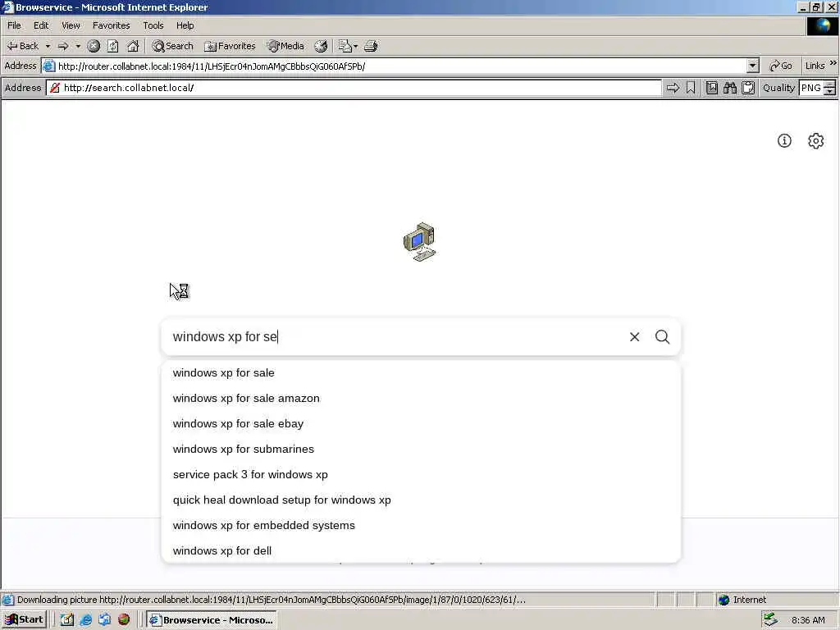840x630 pixels.
Task: Click the clipboard icon in Browservice bar
Action: coord(748,88)
